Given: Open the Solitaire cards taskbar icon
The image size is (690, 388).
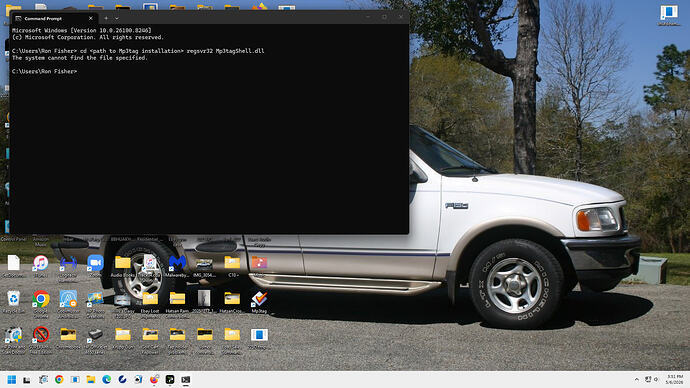Looking at the screenshot, I should (138, 380).
